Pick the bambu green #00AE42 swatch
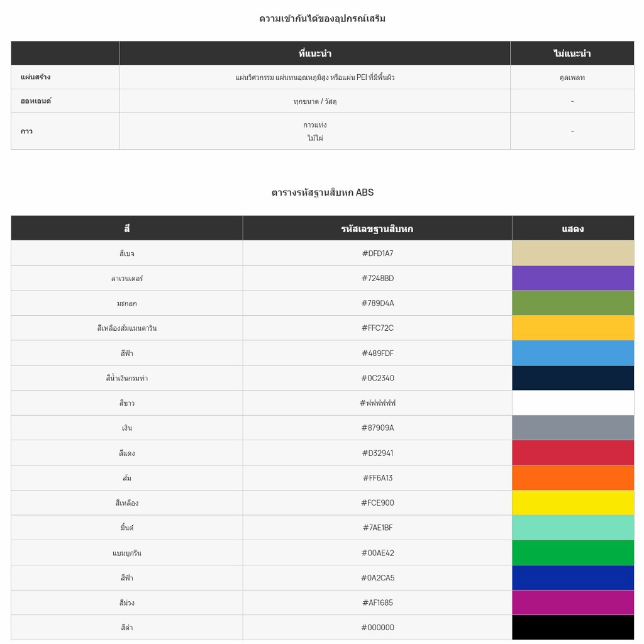This screenshot has width=644, height=644. [x=573, y=553]
